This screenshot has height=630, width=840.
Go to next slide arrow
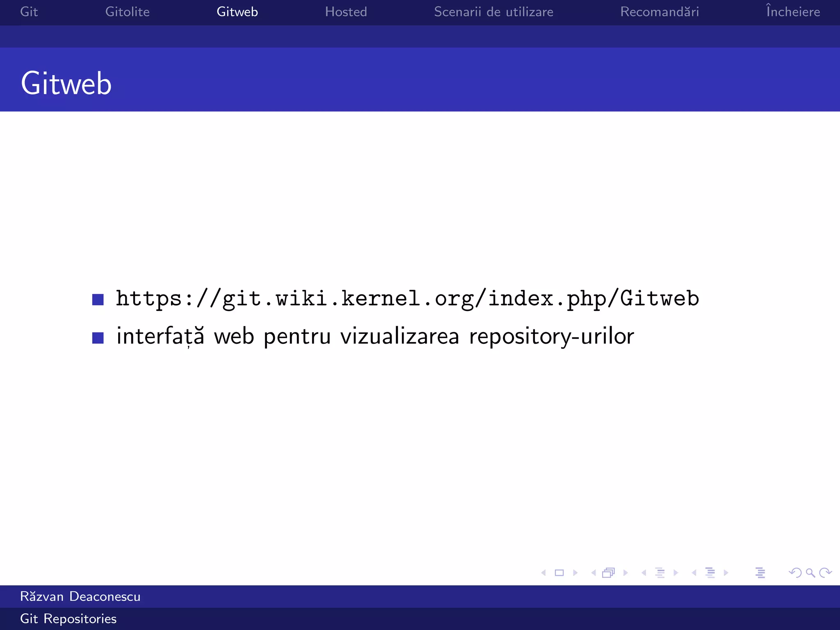pyautogui.click(x=575, y=573)
